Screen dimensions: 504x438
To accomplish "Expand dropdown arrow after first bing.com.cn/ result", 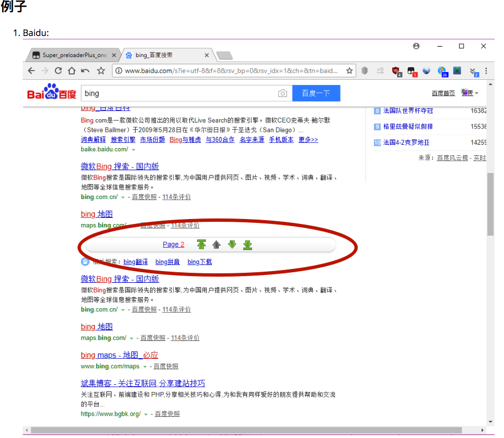I will point(123,197).
